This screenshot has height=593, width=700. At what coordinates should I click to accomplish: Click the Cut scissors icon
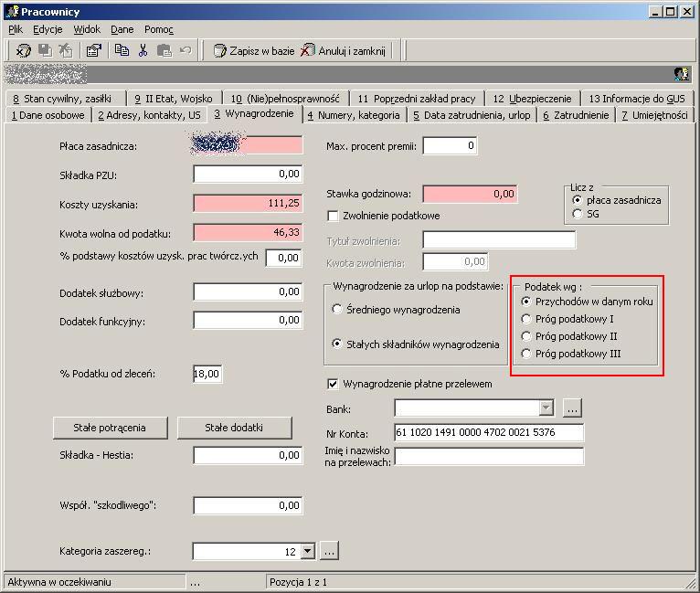tap(143, 50)
